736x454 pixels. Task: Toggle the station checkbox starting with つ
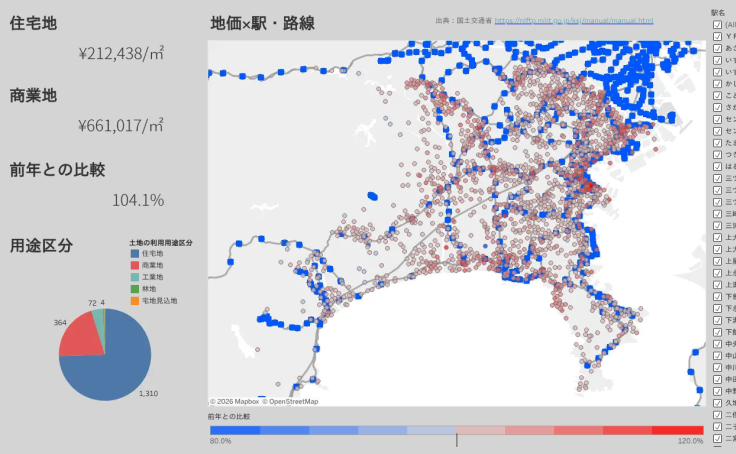click(x=717, y=154)
